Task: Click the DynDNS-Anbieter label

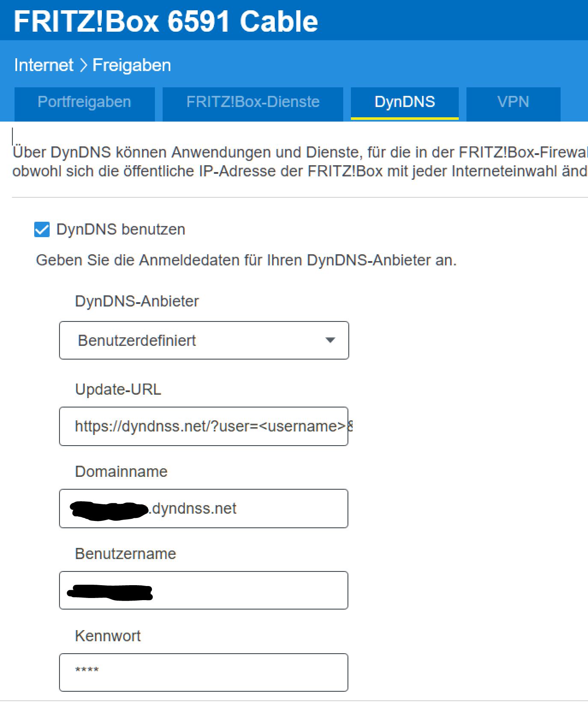Action: [x=137, y=301]
